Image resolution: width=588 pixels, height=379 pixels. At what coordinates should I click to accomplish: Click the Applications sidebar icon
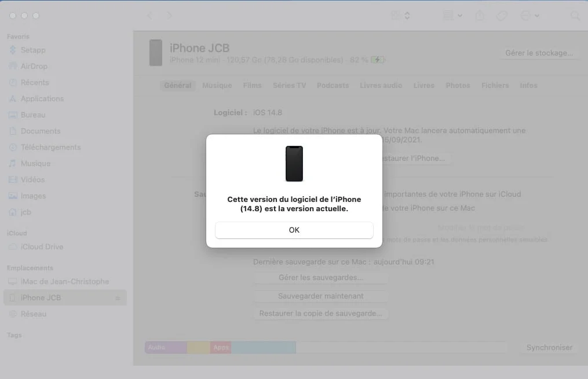click(x=13, y=98)
